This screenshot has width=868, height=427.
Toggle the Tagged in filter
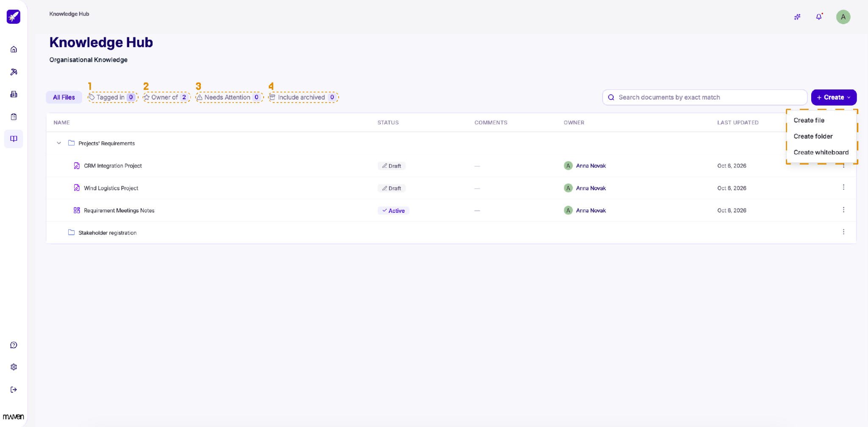[x=113, y=98]
